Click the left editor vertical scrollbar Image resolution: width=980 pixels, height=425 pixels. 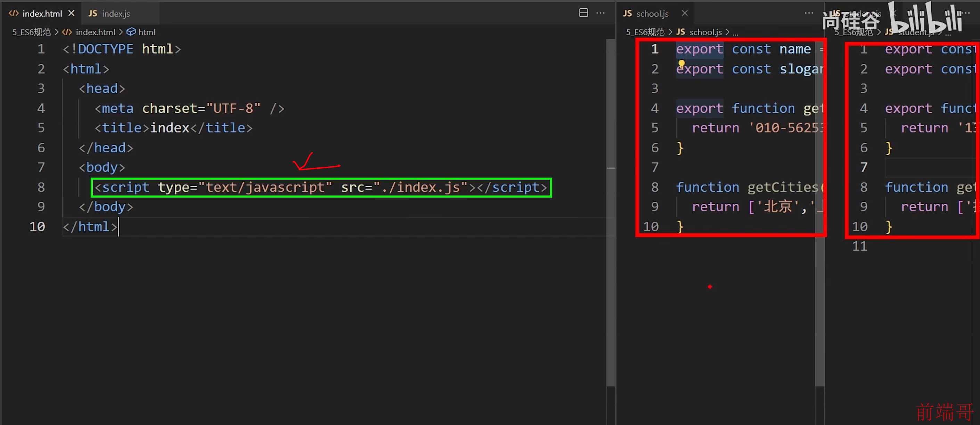[611, 213]
